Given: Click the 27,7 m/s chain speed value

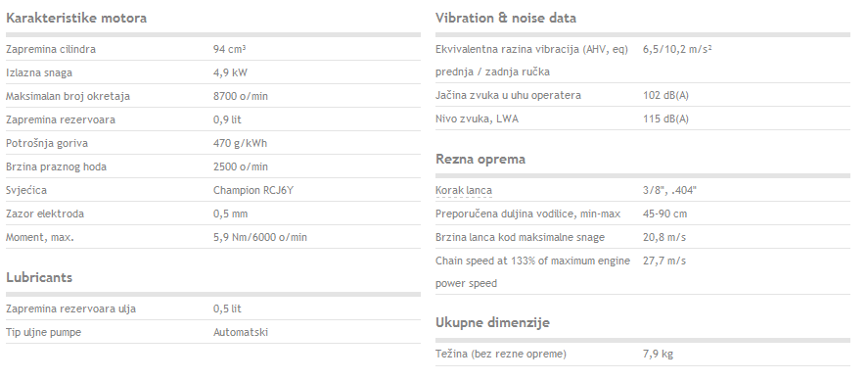Looking at the screenshot, I should pos(663,261).
